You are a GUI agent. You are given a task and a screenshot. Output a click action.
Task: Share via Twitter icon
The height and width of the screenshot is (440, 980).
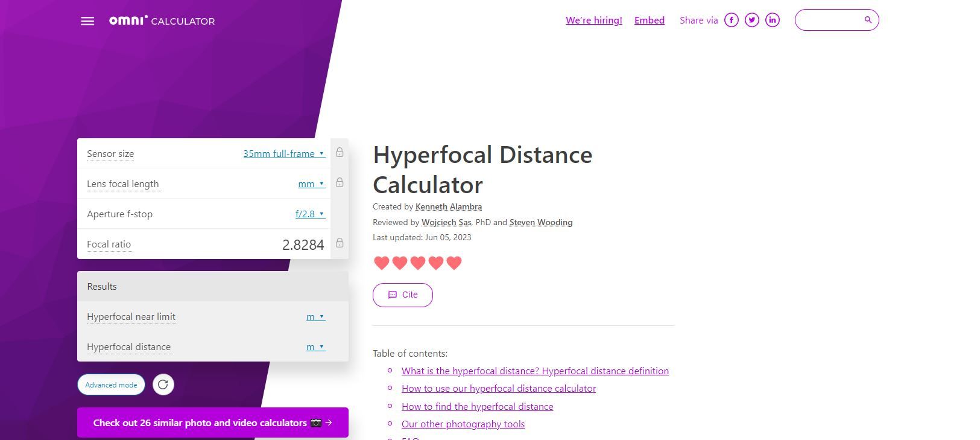click(x=751, y=20)
